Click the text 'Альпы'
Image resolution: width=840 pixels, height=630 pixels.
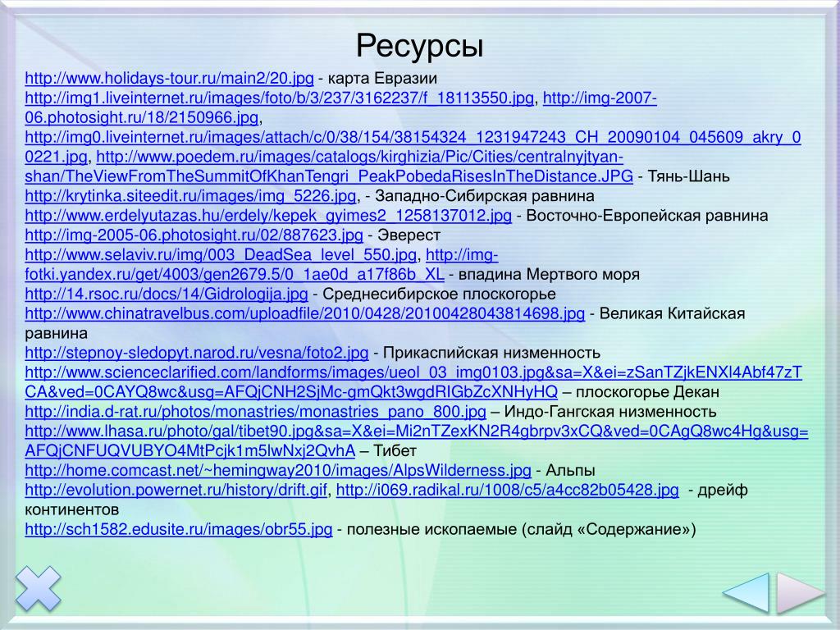click(x=570, y=470)
